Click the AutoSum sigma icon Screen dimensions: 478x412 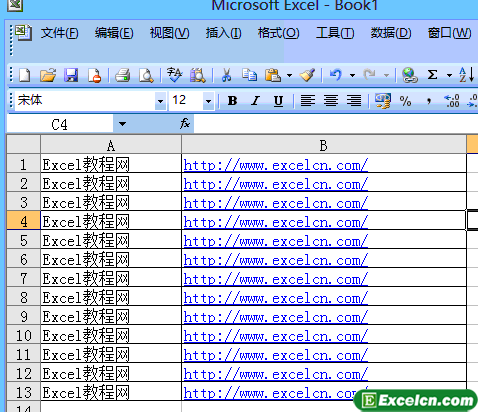(432, 75)
